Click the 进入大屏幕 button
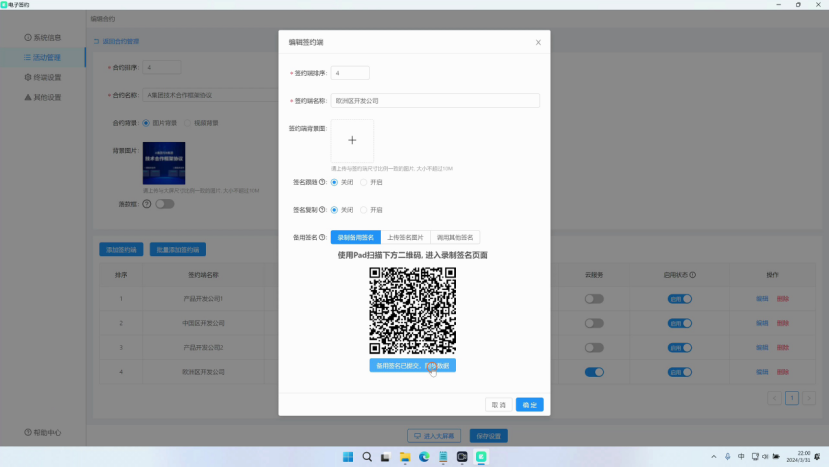The width and height of the screenshot is (830, 467). point(434,436)
